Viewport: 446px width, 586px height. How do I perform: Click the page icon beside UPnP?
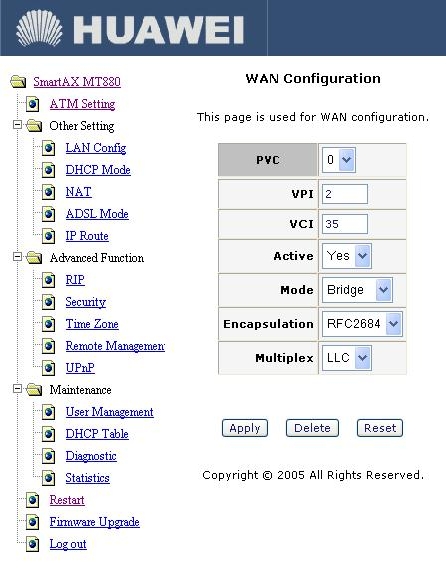(x=48, y=368)
